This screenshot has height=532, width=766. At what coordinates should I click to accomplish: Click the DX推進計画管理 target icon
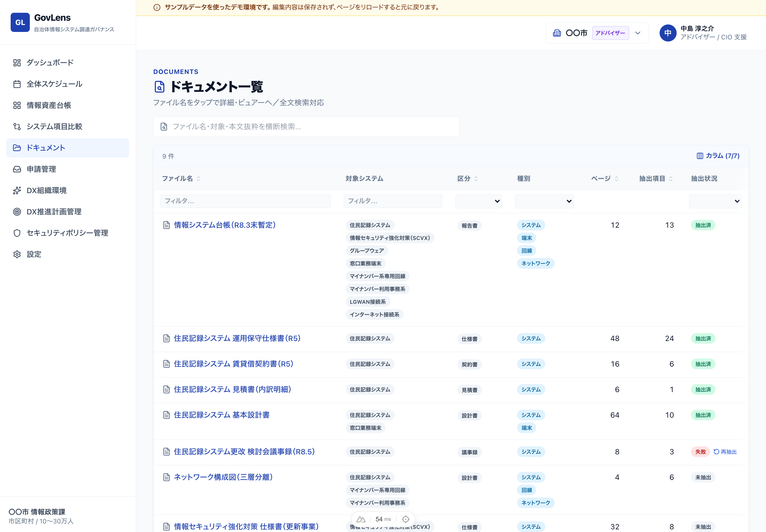[17, 212]
